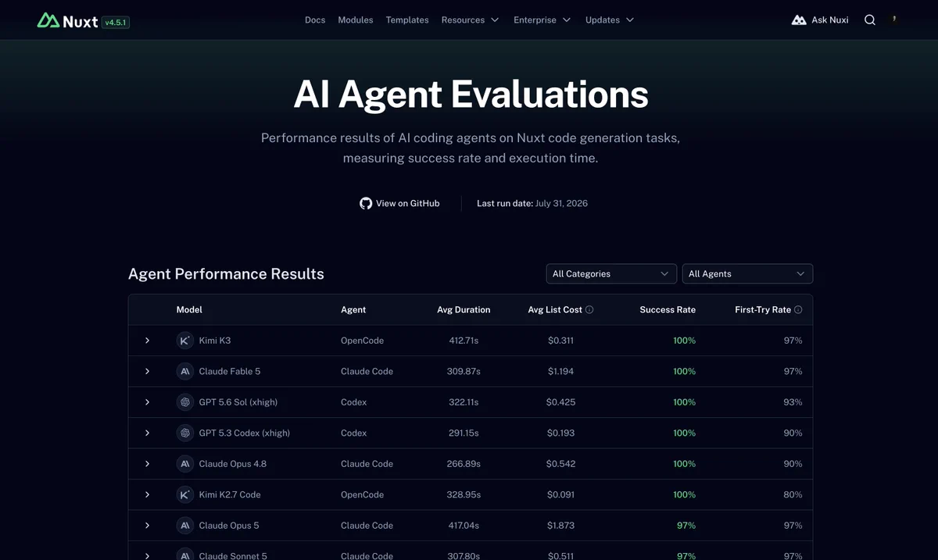This screenshot has height=560, width=938.
Task: Open the Docs menu item
Action: pyautogui.click(x=315, y=20)
